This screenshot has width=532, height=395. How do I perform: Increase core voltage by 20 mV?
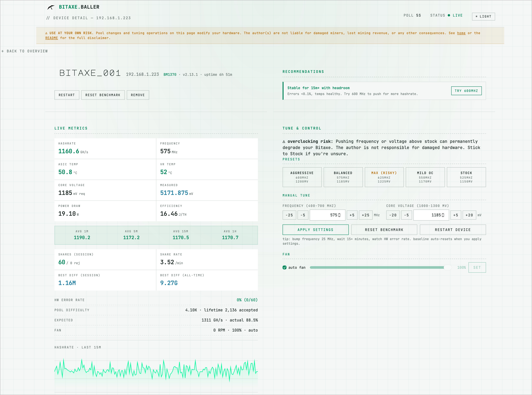coord(469,215)
